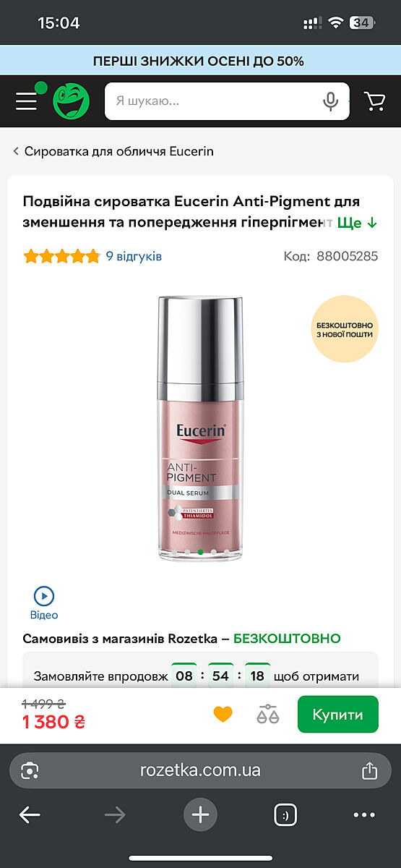Viewport: 401px width, 868px height.
Task: Click the Купити button
Action: tap(337, 715)
